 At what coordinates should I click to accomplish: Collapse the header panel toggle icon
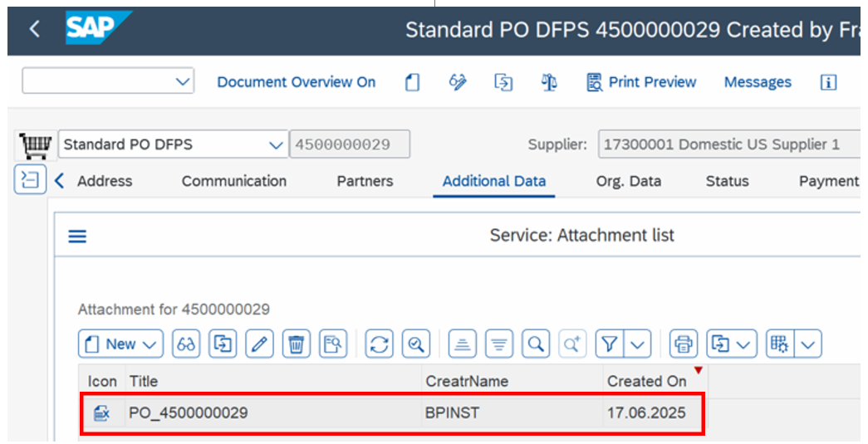30,180
